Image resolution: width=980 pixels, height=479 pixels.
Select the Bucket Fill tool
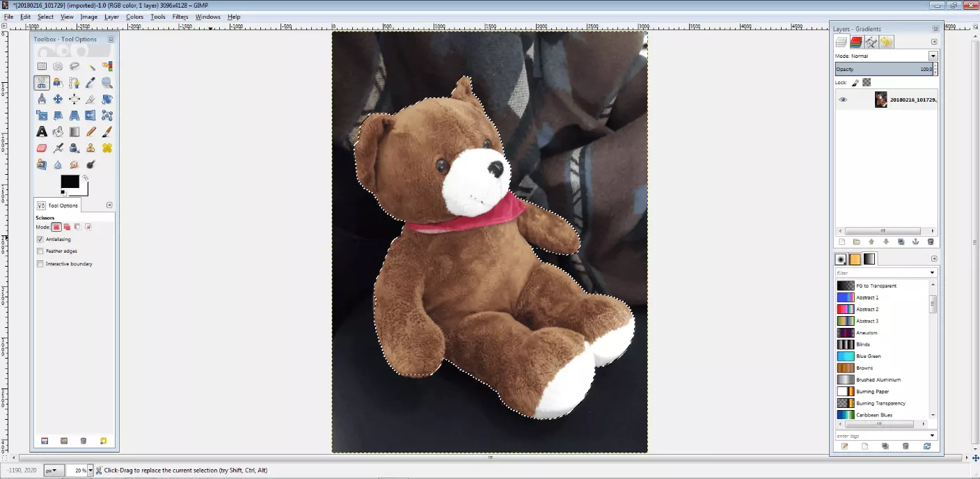[58, 132]
